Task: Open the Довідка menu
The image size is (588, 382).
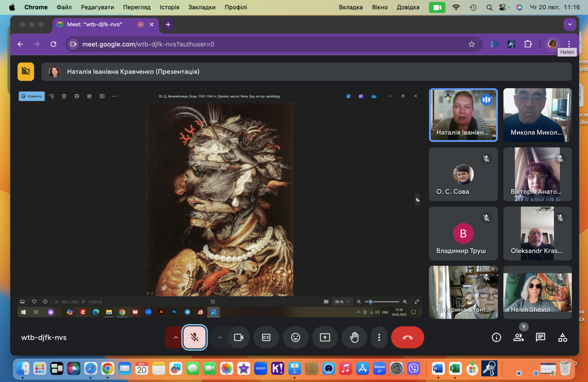Action: [408, 7]
